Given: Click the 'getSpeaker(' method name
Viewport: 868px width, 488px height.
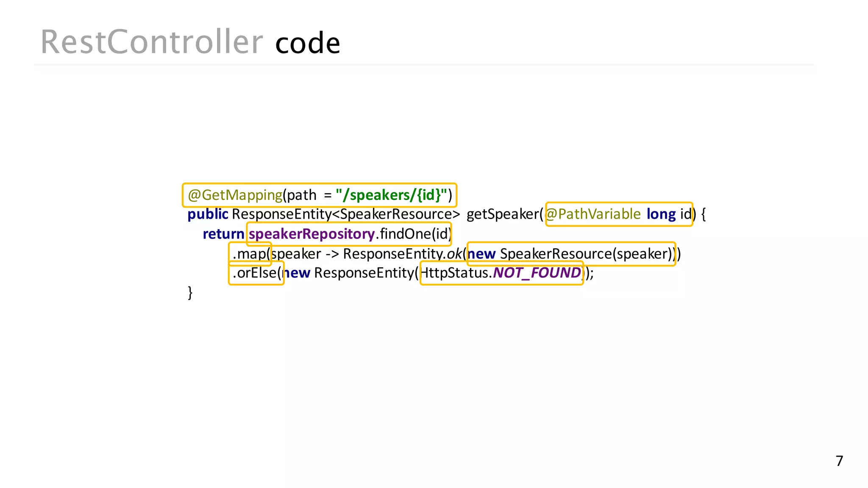Looking at the screenshot, I should click(x=505, y=214).
